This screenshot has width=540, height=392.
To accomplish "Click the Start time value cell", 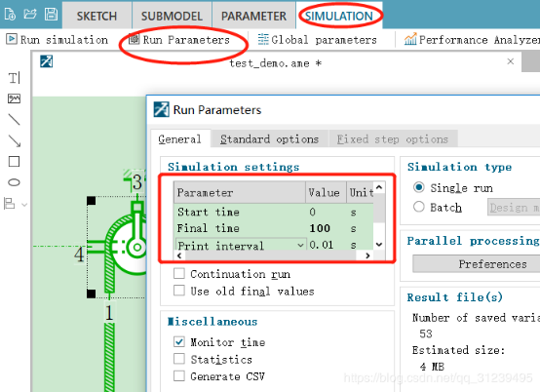I will 326,212.
